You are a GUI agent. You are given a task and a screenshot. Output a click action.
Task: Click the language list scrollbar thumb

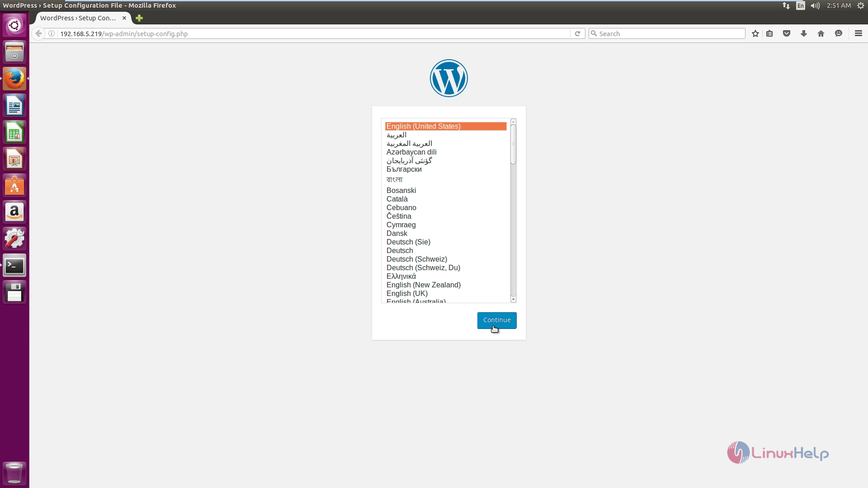click(513, 144)
